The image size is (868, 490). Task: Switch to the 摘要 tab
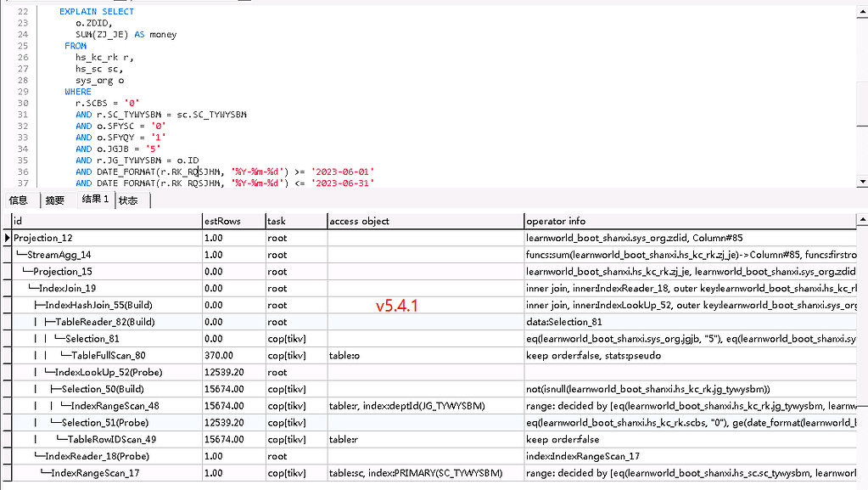55,200
